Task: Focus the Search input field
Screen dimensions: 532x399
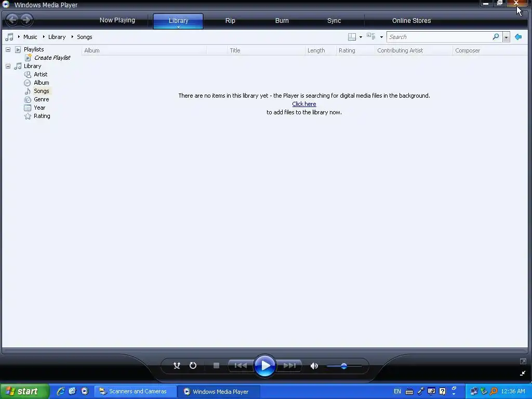Action: click(438, 37)
